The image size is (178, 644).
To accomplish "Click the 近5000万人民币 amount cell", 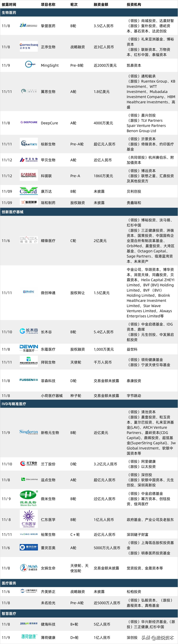I will pos(107,603).
